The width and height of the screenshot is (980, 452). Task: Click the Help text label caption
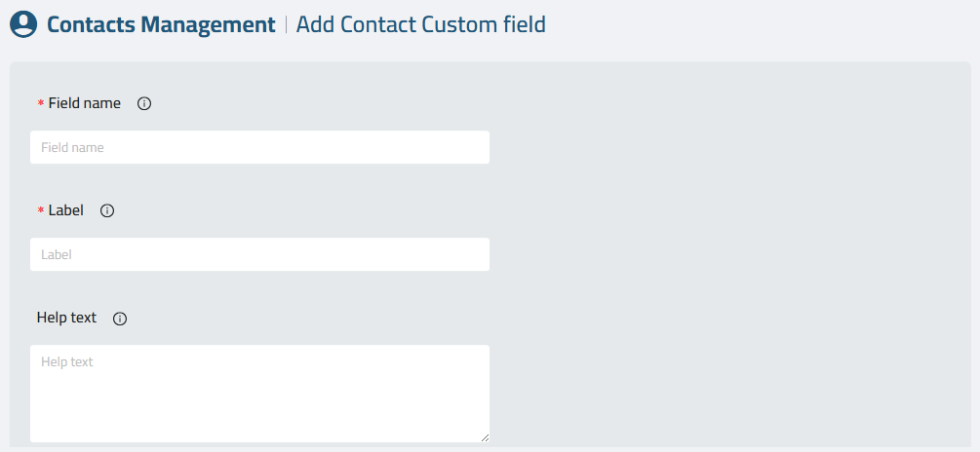point(67,318)
